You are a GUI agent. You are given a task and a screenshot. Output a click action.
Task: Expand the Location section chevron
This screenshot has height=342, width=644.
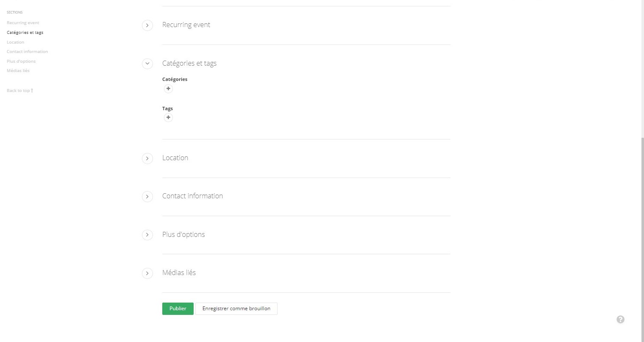147,158
